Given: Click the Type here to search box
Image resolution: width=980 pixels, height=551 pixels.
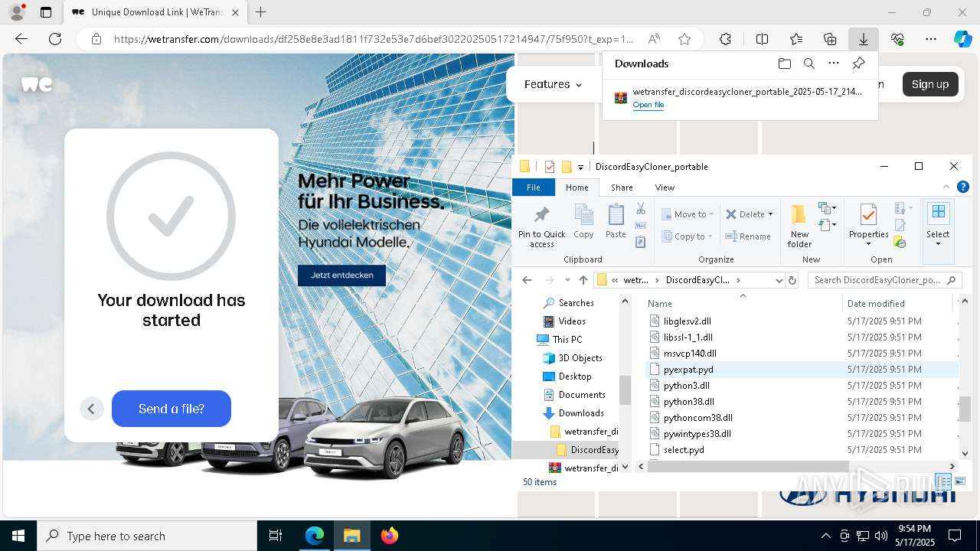Looking at the screenshot, I should [x=147, y=536].
